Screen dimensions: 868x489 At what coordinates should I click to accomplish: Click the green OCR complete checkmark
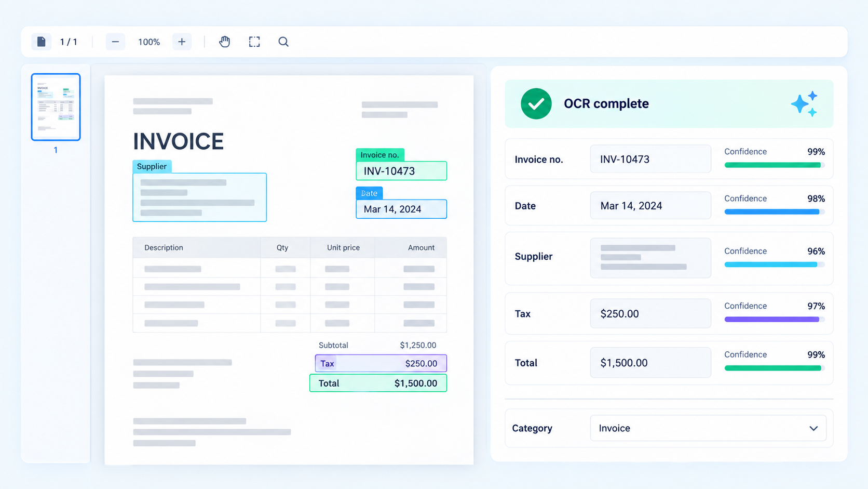pos(536,103)
